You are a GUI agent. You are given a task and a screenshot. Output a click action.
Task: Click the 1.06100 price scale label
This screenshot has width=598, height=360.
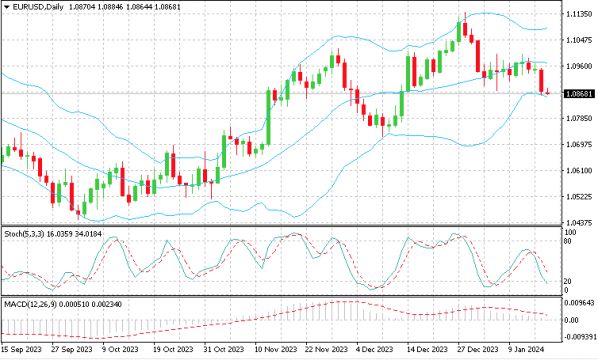(x=579, y=170)
